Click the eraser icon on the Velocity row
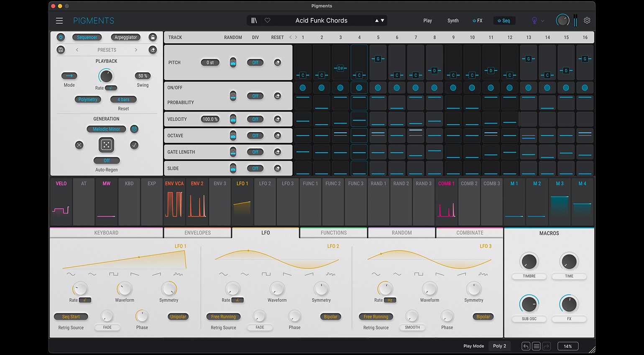 pyautogui.click(x=278, y=119)
